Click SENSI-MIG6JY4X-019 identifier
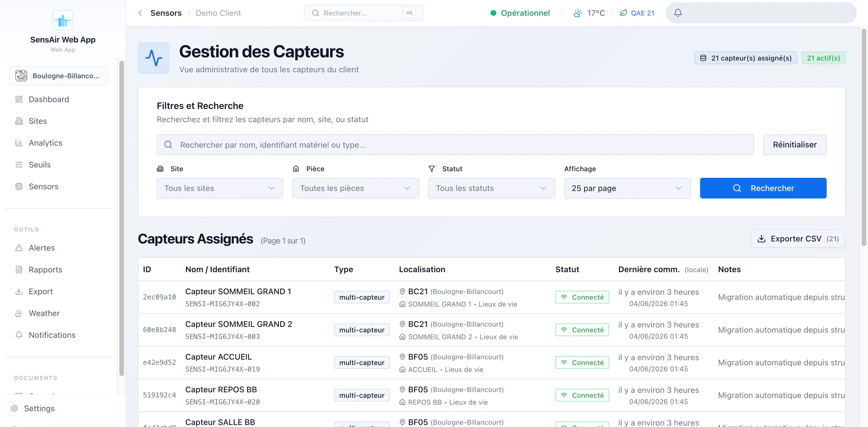 222,369
